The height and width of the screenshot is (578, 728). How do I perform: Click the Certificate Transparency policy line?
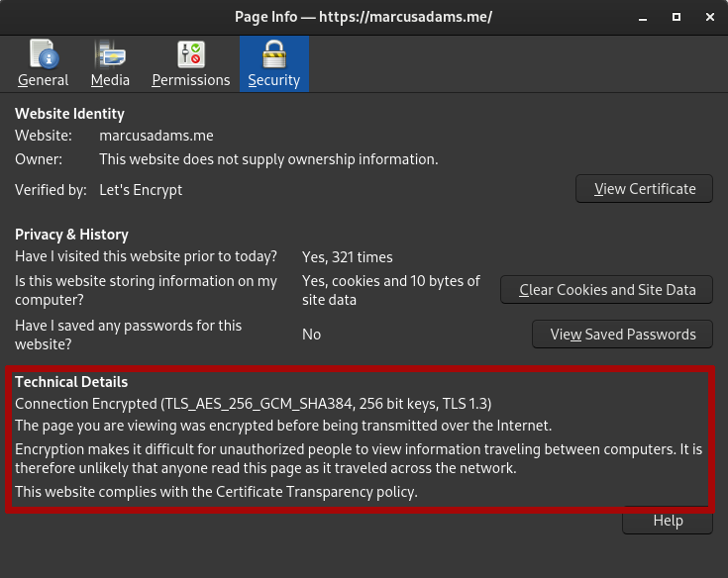coord(216,492)
